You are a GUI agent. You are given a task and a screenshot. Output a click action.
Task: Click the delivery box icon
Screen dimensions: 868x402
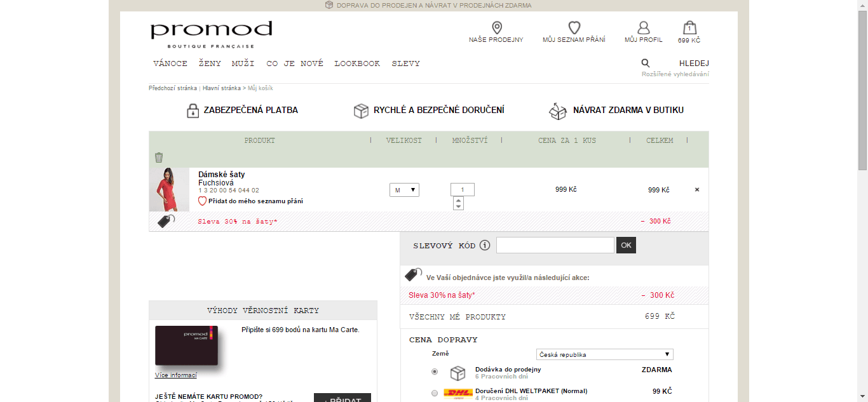361,111
